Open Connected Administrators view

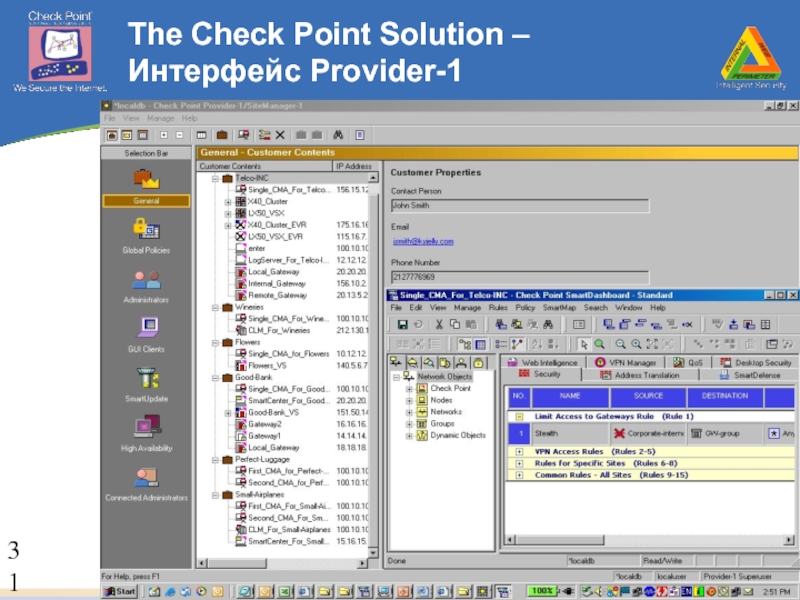coord(146,484)
